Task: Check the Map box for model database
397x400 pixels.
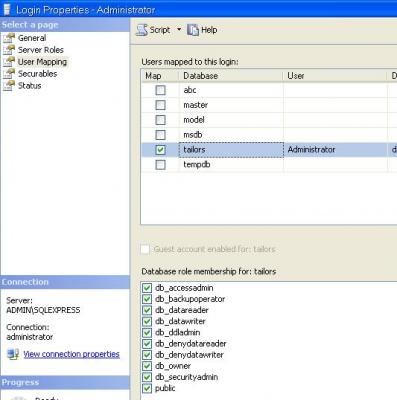Action: 160,120
